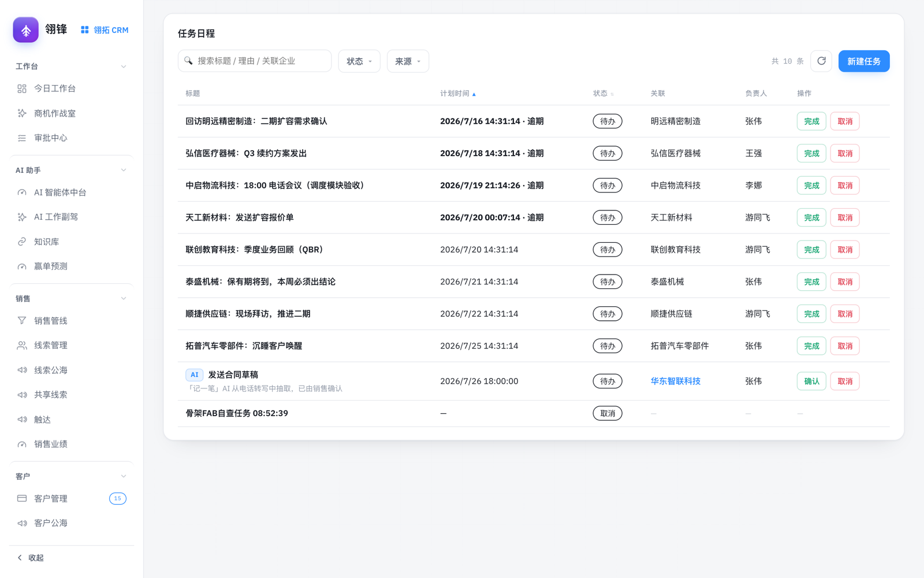The image size is (924, 578).
Task: Cancel the 泰盛机械 task
Action: 845,281
